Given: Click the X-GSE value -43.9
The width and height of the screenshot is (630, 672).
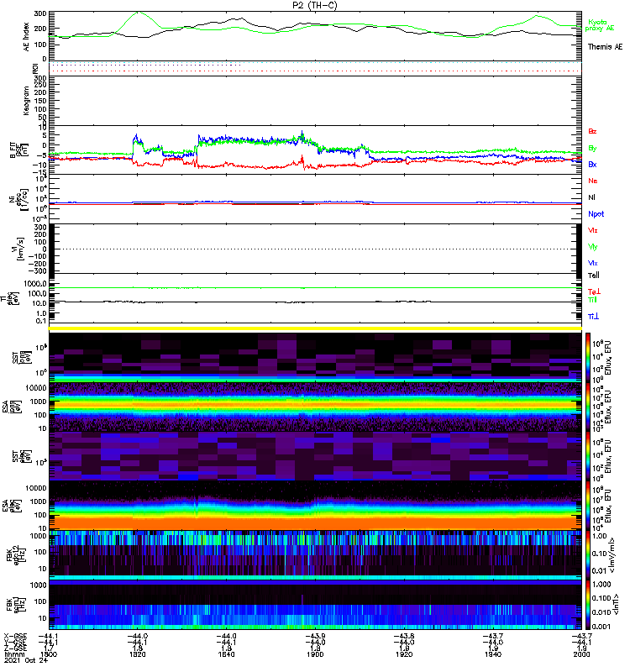Looking at the screenshot, I should (315, 636).
